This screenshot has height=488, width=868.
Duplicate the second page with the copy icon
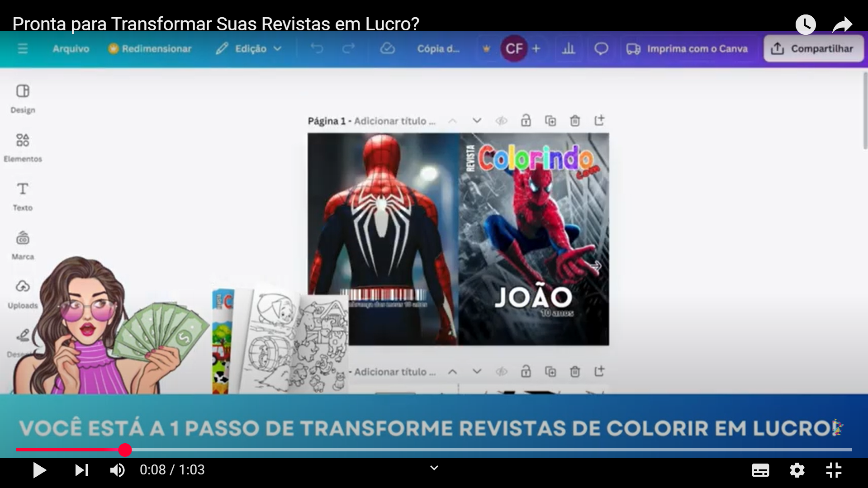click(550, 372)
